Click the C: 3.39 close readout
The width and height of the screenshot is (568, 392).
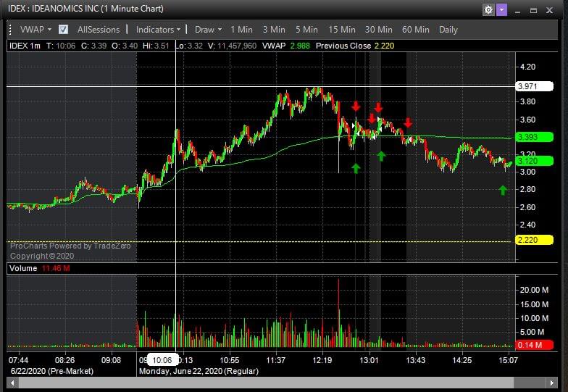click(x=94, y=46)
